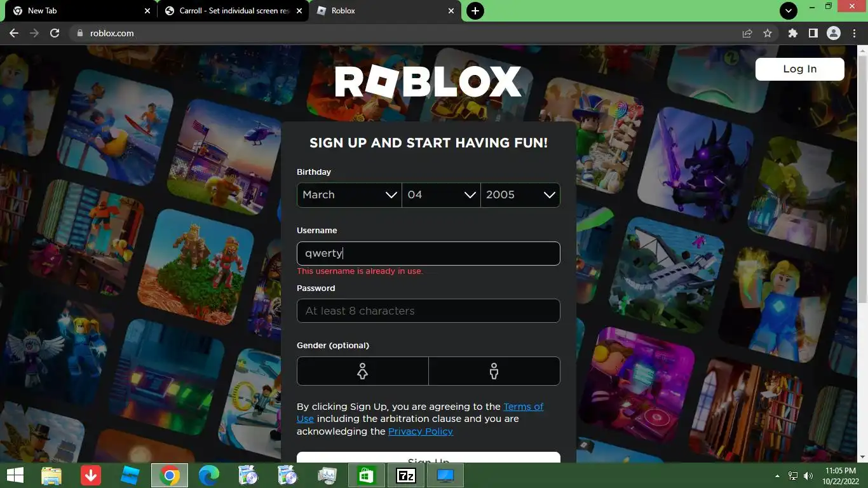Select the male gender icon

pyautogui.click(x=494, y=371)
